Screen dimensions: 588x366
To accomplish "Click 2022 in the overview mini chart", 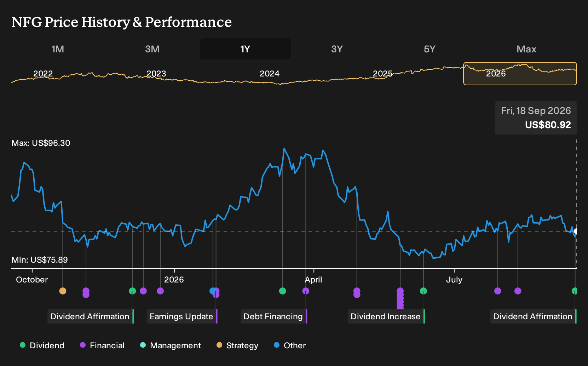I will 43,74.
